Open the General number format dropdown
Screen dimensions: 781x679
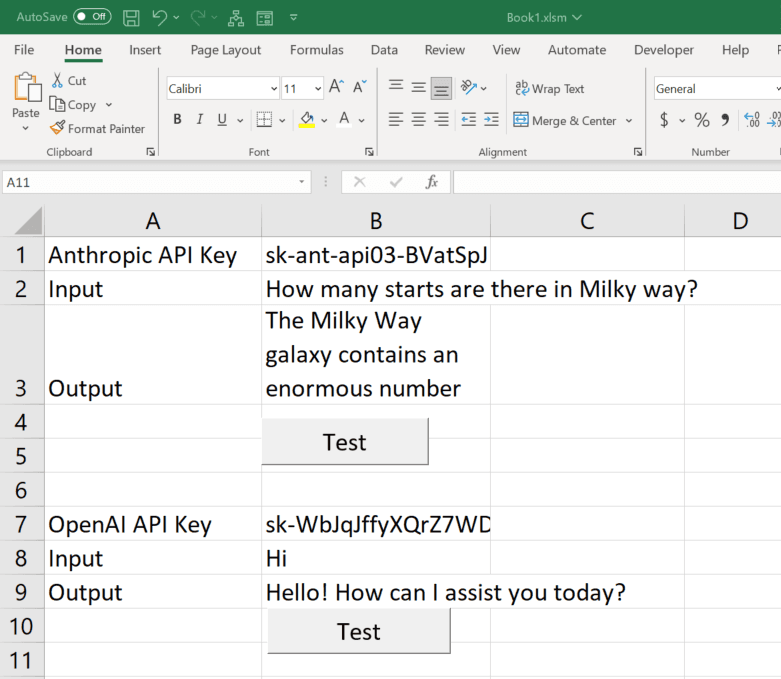click(717, 89)
